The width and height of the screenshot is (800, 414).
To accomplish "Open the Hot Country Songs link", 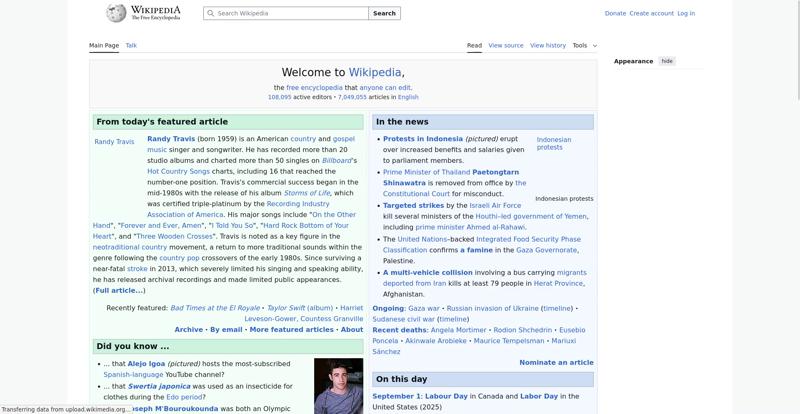I will (179, 172).
